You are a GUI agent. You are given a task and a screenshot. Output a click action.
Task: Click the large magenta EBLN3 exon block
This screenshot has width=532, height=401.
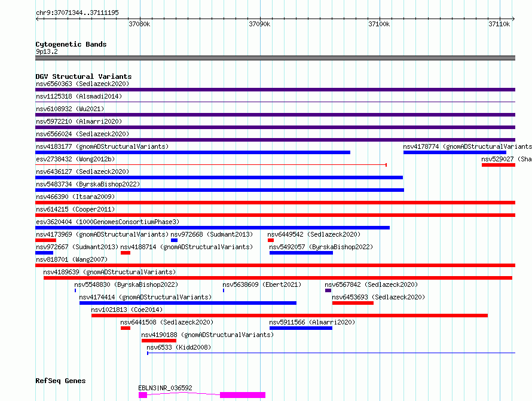243,395
